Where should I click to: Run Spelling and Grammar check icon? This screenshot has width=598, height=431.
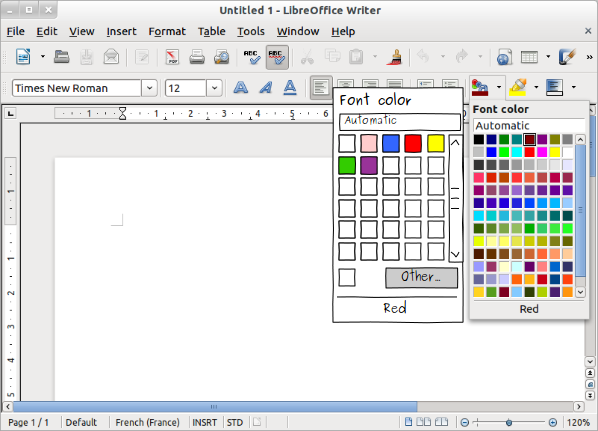[252, 57]
